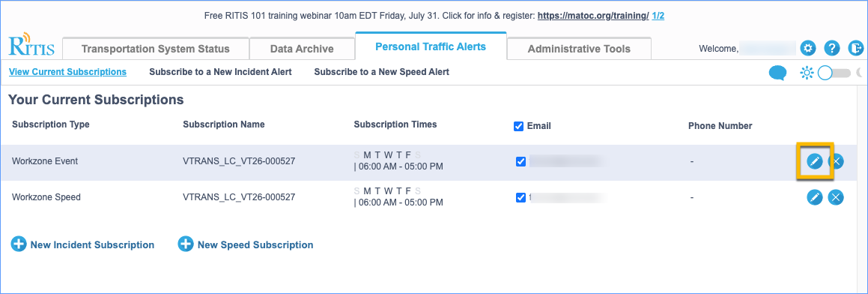
Task: Open the chat bubble icon
Action: click(x=778, y=73)
